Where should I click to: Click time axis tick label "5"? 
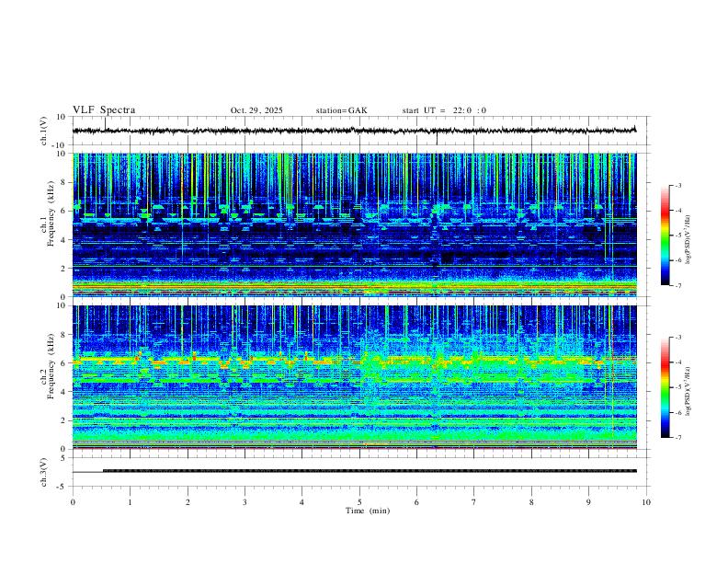(359, 502)
